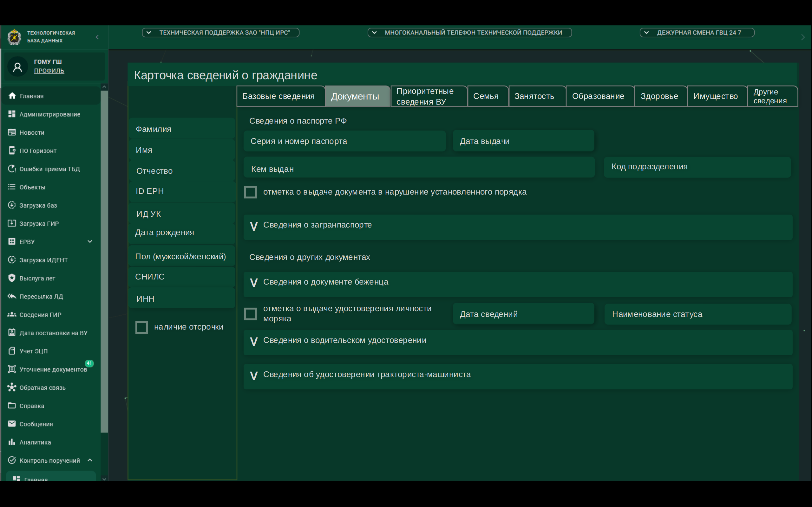Click the user avatar icon for ГОМУ ГШ
Viewport: 812px width, 507px height.
point(17,67)
